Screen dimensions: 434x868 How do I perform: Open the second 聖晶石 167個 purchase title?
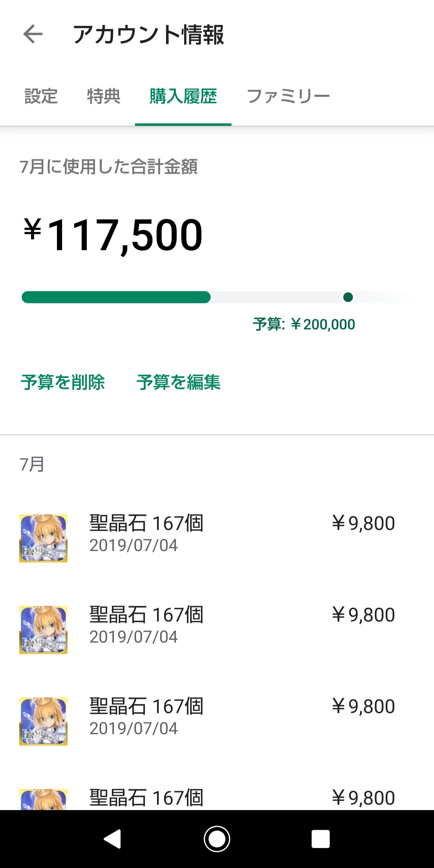(146, 615)
